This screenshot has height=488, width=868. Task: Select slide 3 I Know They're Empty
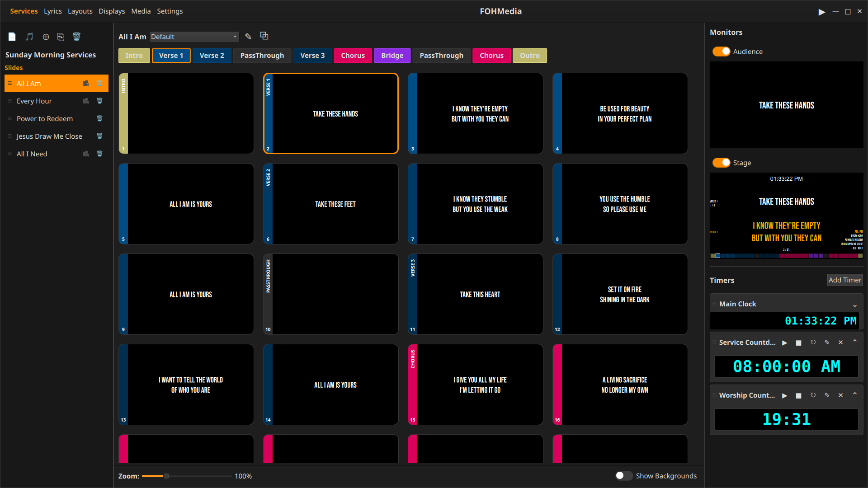[x=475, y=113]
